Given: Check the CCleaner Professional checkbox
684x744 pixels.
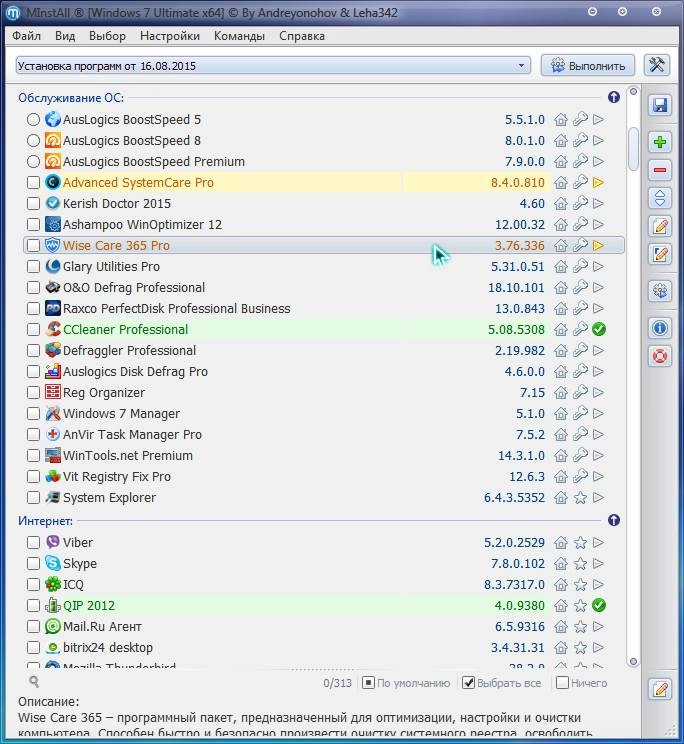Looking at the screenshot, I should [x=33, y=329].
